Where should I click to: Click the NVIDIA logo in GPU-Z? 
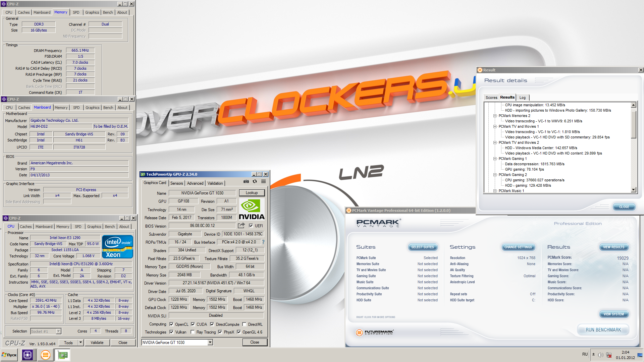(x=252, y=209)
